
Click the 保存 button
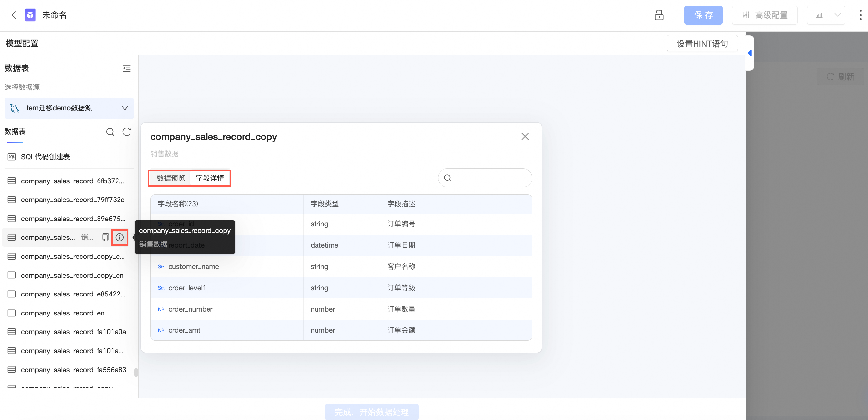(x=703, y=15)
